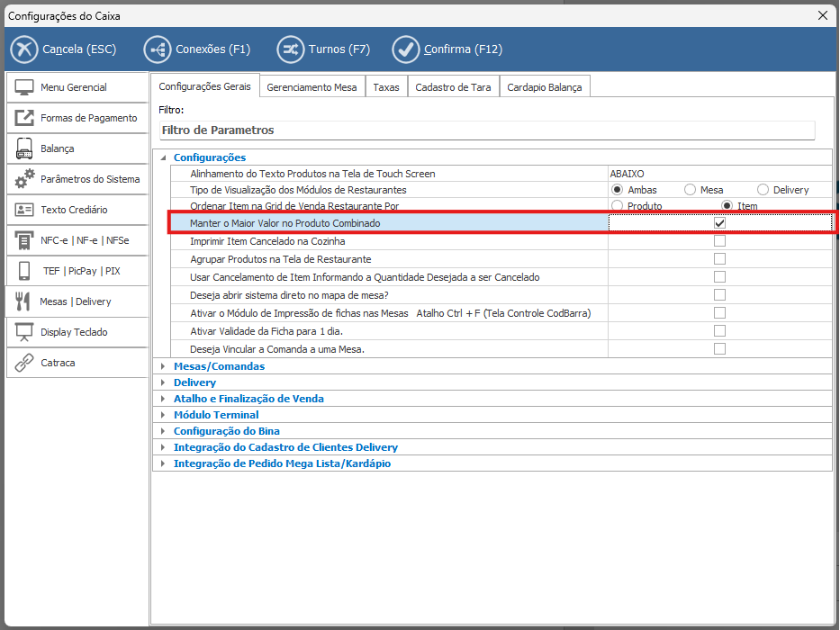Select the Balança scale icon
The width and height of the screenshot is (840, 630).
(25, 148)
